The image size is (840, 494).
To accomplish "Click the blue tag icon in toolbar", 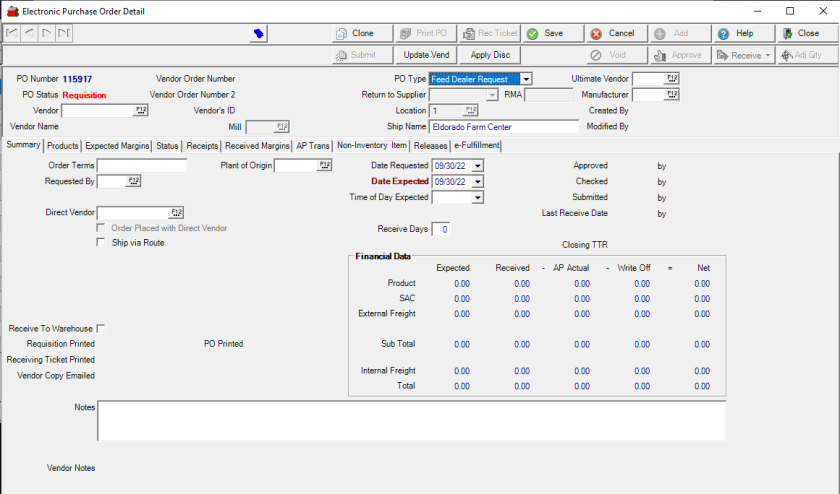I will [259, 34].
